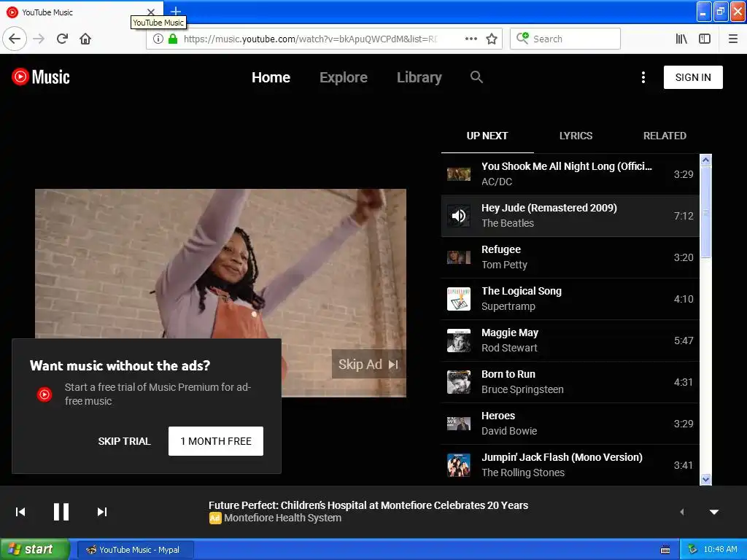Click the Skip Ad button
The image size is (747, 560).
[368, 365]
